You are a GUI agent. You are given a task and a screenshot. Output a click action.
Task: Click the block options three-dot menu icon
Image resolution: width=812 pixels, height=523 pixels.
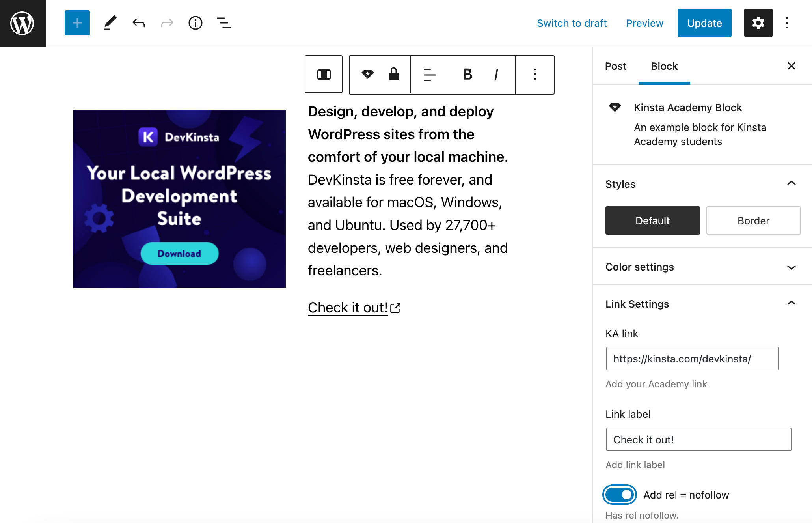[534, 75]
